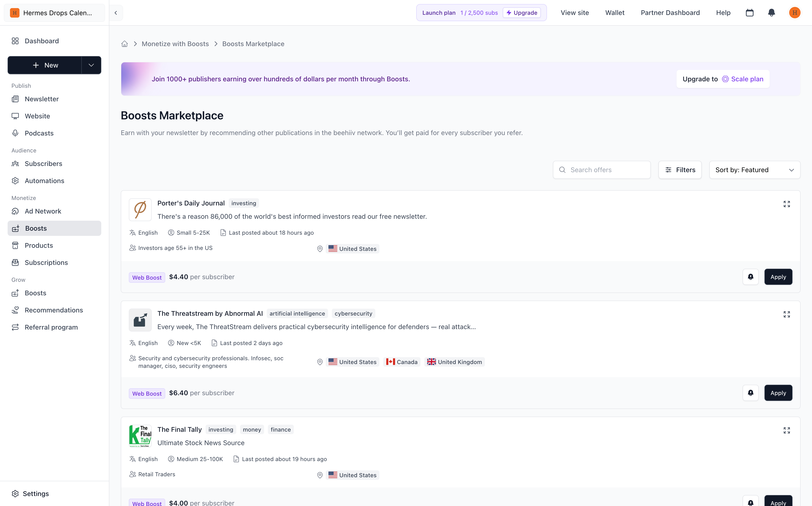Go to Subscribers page
This screenshot has width=812, height=506.
54,164
